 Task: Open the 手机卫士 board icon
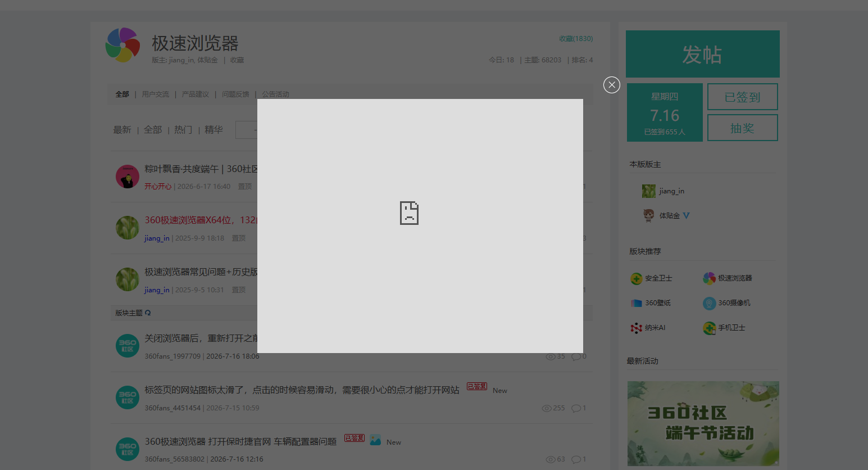710,328
